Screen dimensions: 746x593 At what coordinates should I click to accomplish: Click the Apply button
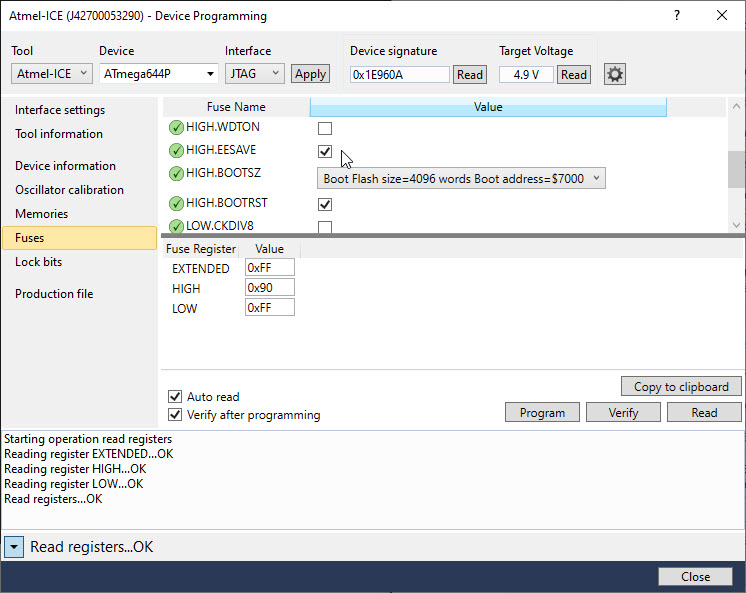310,74
